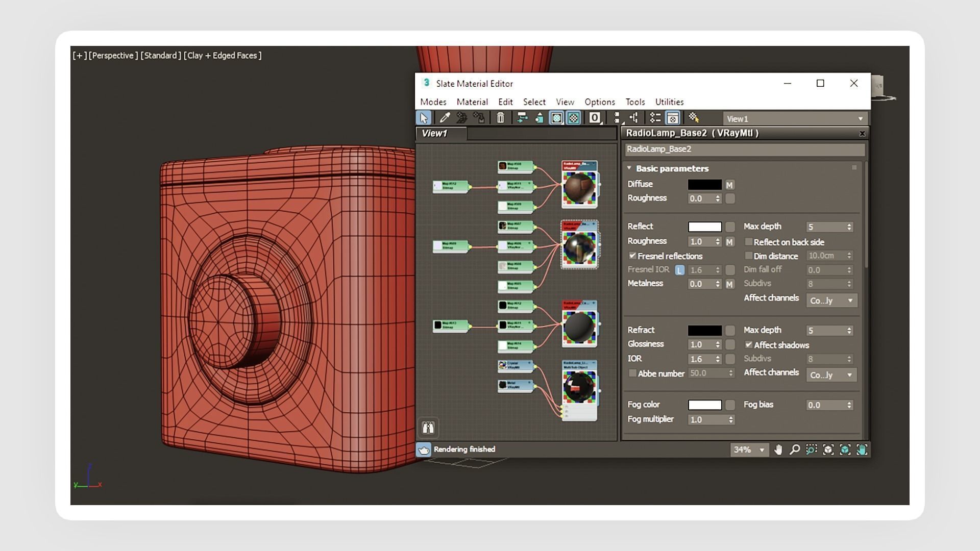Pick material from object eyedropper
The image size is (980, 551).
click(445, 118)
